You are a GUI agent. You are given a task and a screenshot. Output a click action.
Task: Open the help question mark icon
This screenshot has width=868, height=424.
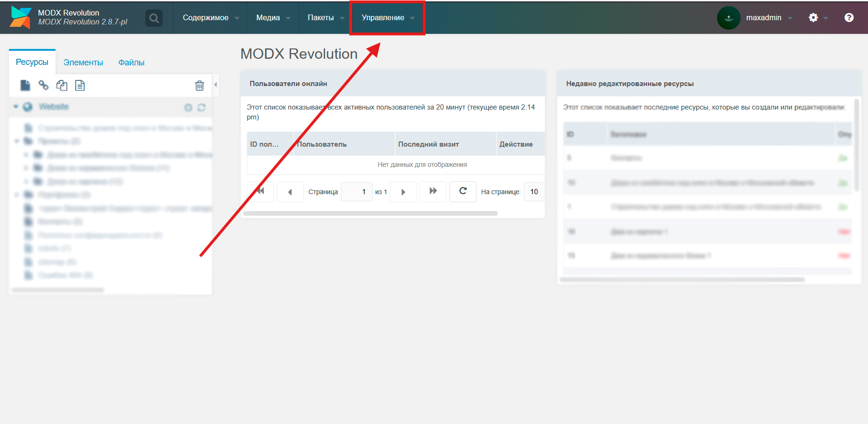849,18
